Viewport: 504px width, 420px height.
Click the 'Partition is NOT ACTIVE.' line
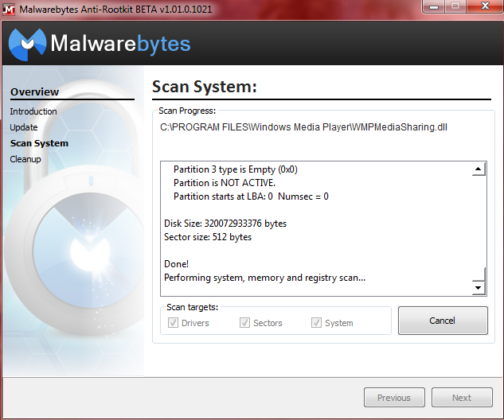[x=225, y=183]
